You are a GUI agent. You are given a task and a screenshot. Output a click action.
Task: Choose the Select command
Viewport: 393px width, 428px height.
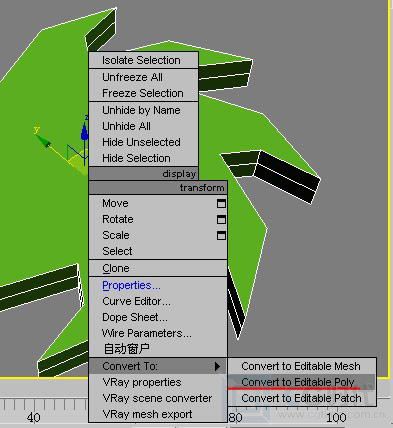coord(158,251)
